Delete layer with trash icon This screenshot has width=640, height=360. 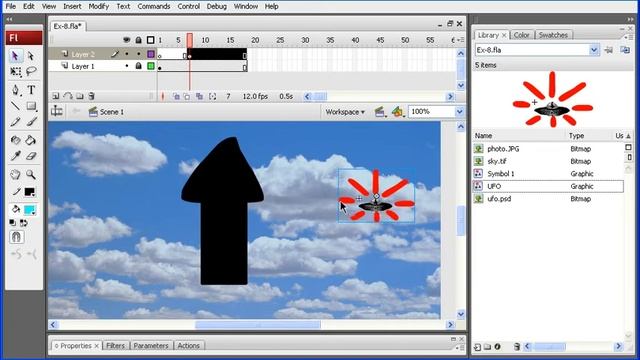(x=91, y=96)
